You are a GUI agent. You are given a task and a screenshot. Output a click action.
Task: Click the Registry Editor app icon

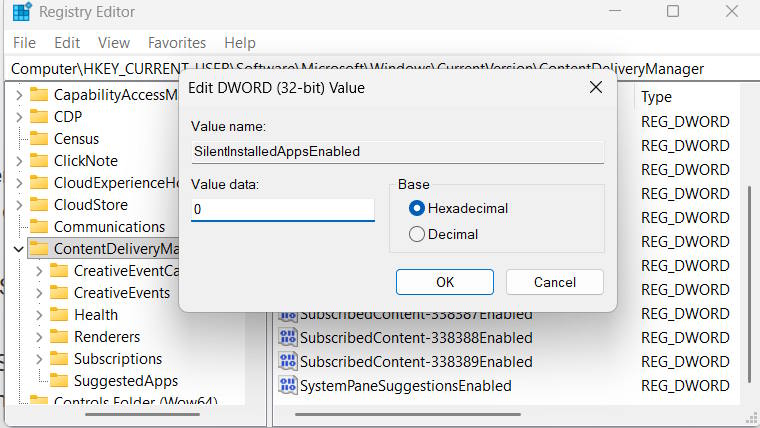(21, 12)
